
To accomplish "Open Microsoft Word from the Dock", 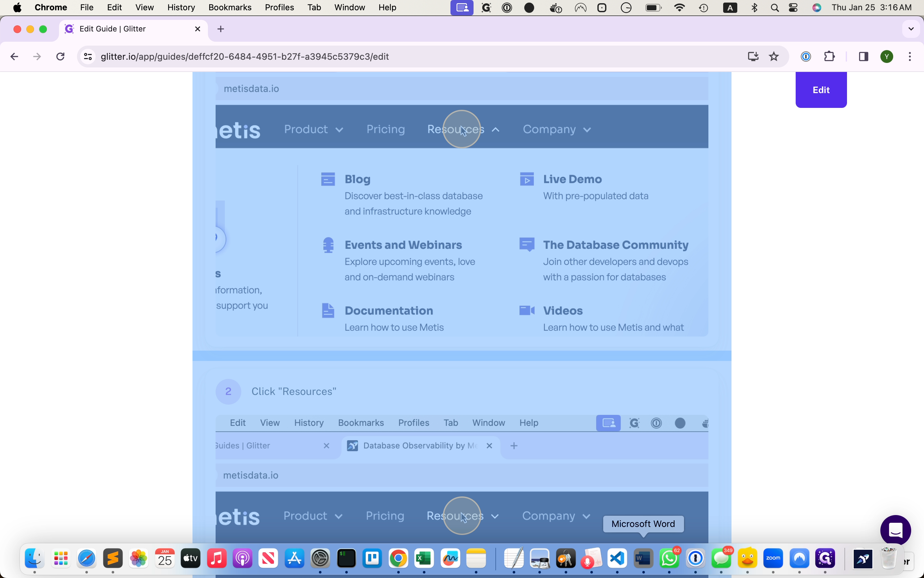I will 644,559.
